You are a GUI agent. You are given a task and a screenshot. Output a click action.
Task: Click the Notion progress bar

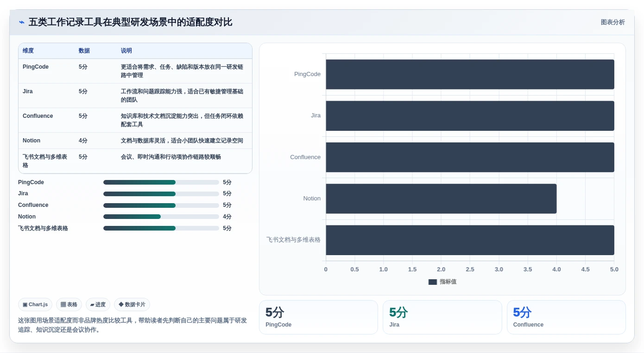pyautogui.click(x=161, y=217)
